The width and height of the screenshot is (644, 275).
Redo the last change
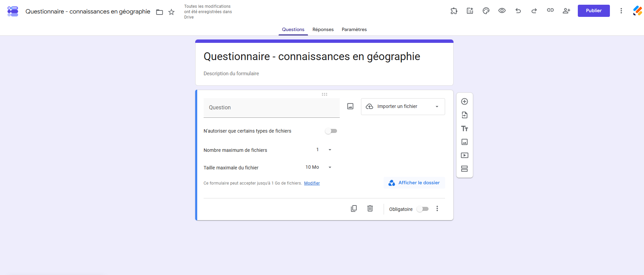coord(534,11)
